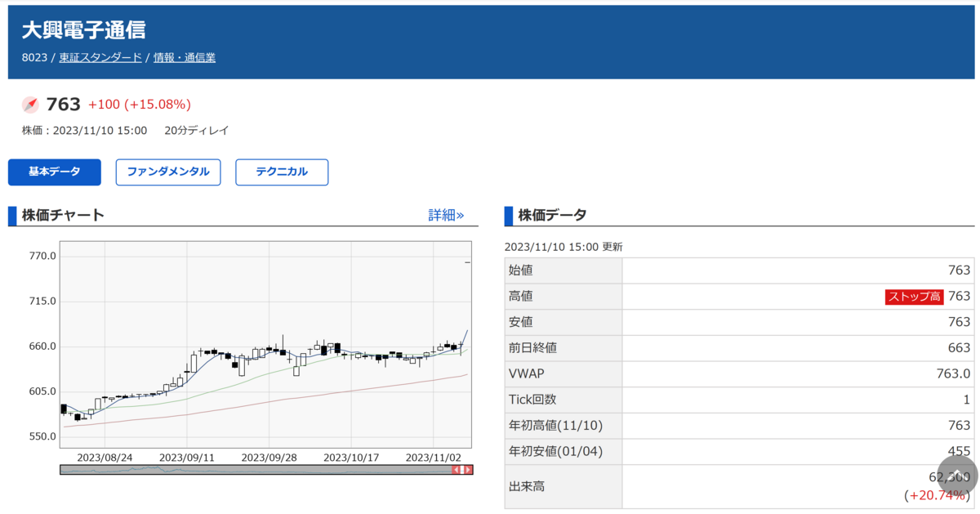Switch to the テクニカル tab
This screenshot has height=514, width=980.
click(x=282, y=172)
